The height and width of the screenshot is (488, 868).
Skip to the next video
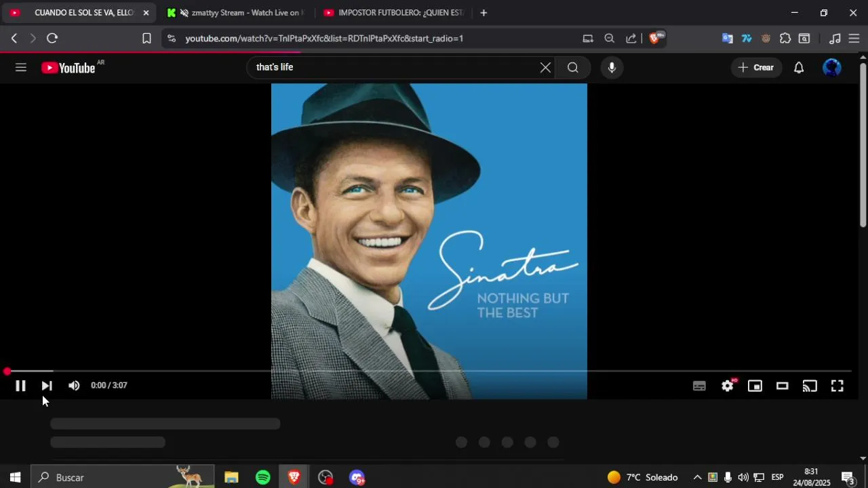coord(47,386)
